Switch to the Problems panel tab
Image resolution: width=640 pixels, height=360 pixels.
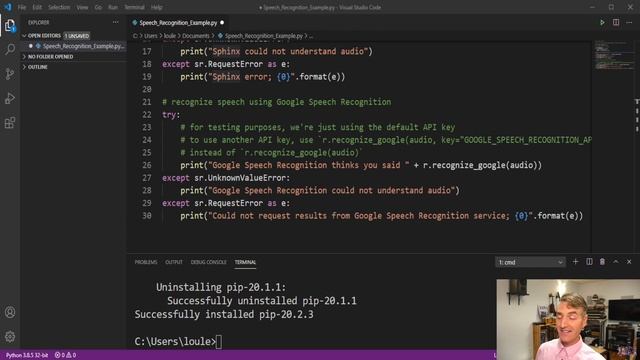point(146,262)
